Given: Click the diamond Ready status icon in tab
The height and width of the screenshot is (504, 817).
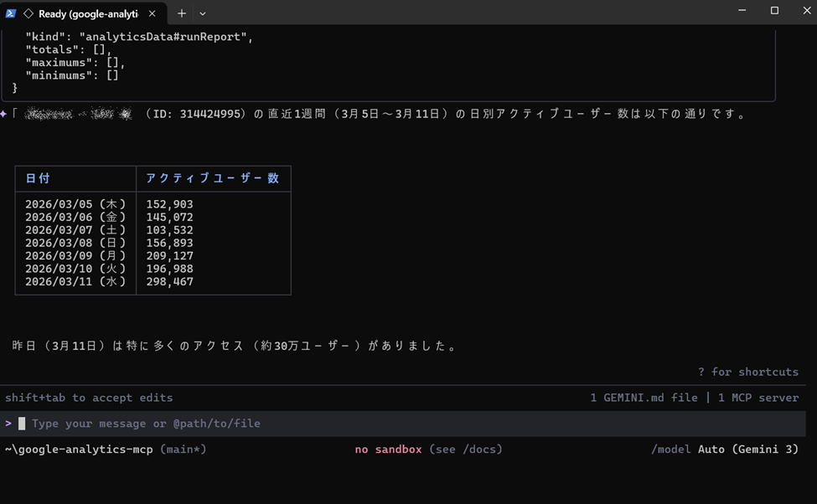Looking at the screenshot, I should [28, 13].
